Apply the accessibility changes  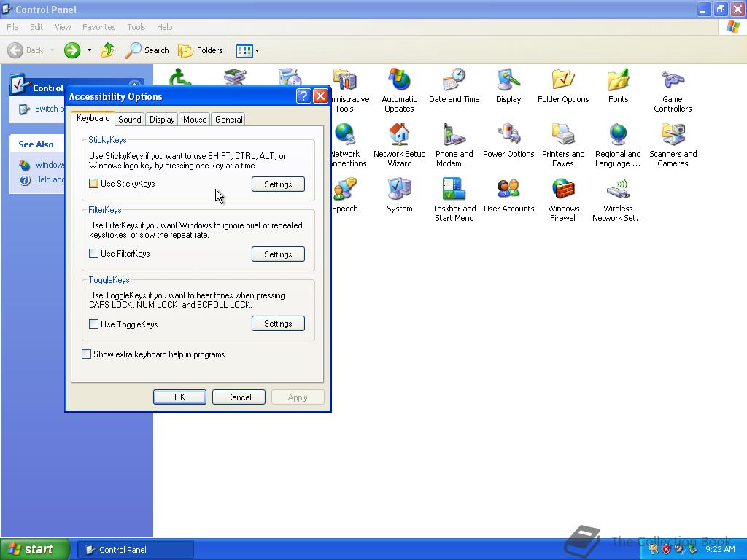[x=298, y=397]
